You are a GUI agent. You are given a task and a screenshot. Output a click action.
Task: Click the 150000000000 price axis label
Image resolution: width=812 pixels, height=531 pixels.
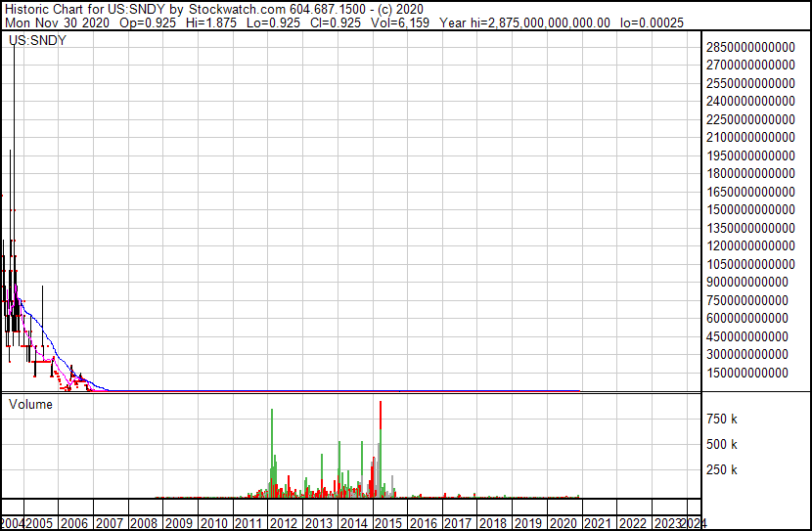pyautogui.click(x=747, y=373)
